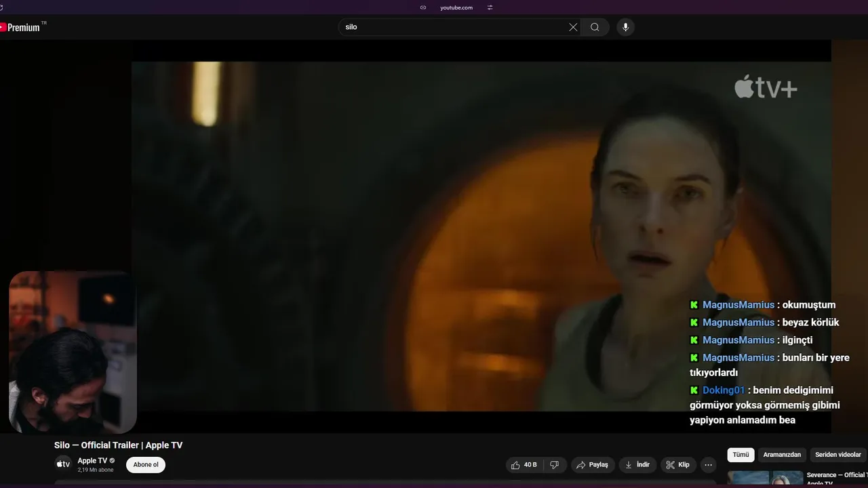Click the Doking01 chat username

point(724,390)
